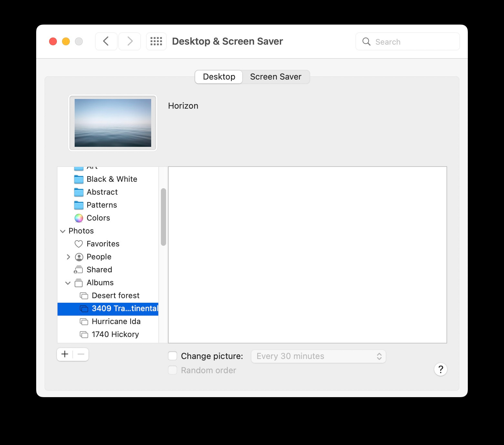The height and width of the screenshot is (445, 504).
Task: Select the Desert forest album label
Action: [x=116, y=296]
